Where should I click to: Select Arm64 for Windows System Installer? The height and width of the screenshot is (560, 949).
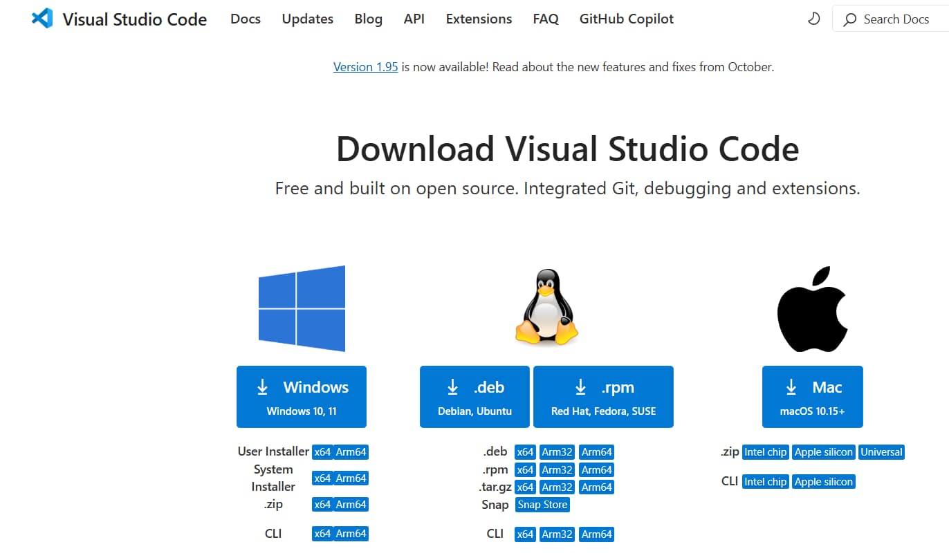(x=351, y=478)
